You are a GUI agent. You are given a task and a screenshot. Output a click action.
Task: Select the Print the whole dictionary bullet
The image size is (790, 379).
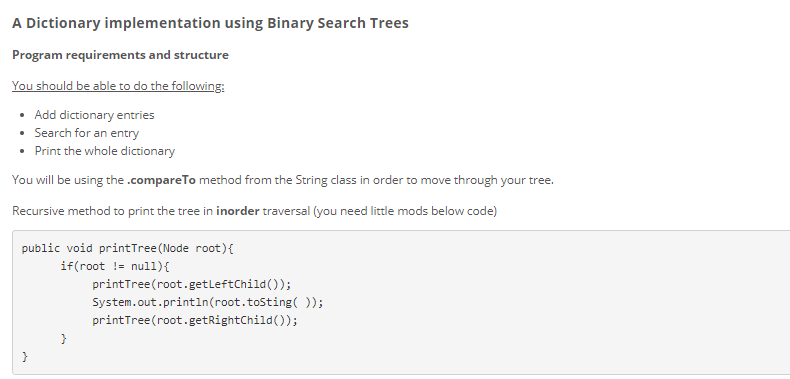[x=104, y=151]
